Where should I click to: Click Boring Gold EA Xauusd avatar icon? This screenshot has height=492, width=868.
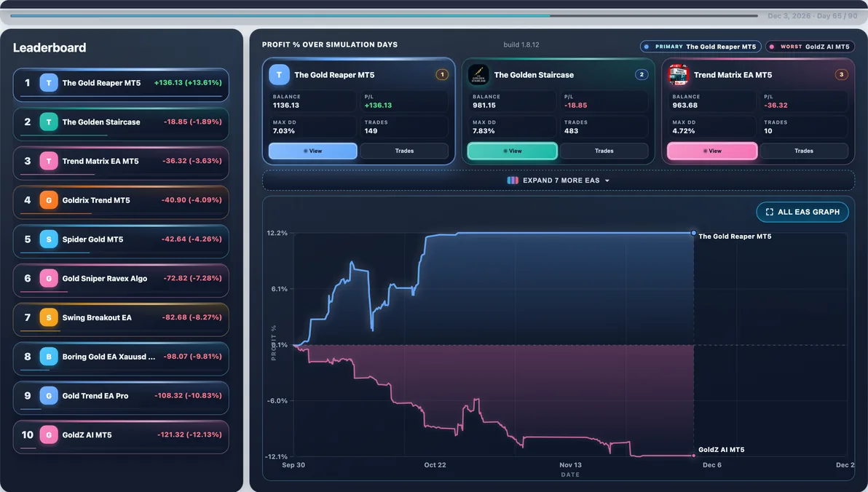point(49,357)
